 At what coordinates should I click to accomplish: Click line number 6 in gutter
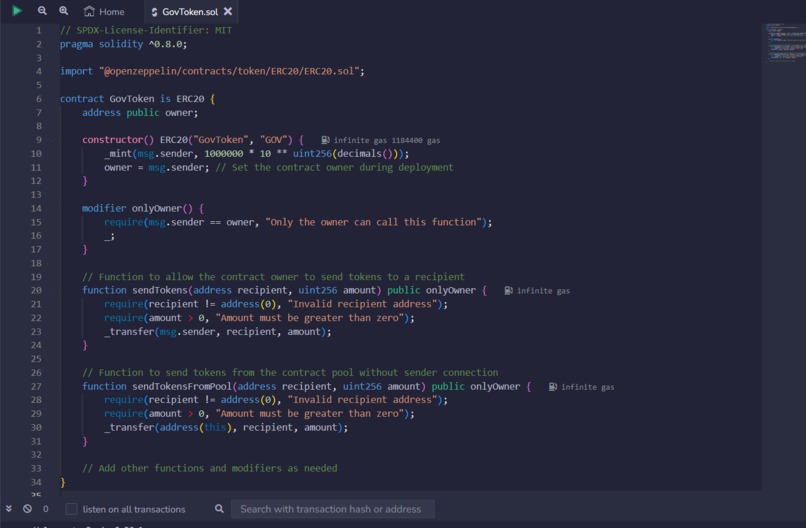[39, 99]
